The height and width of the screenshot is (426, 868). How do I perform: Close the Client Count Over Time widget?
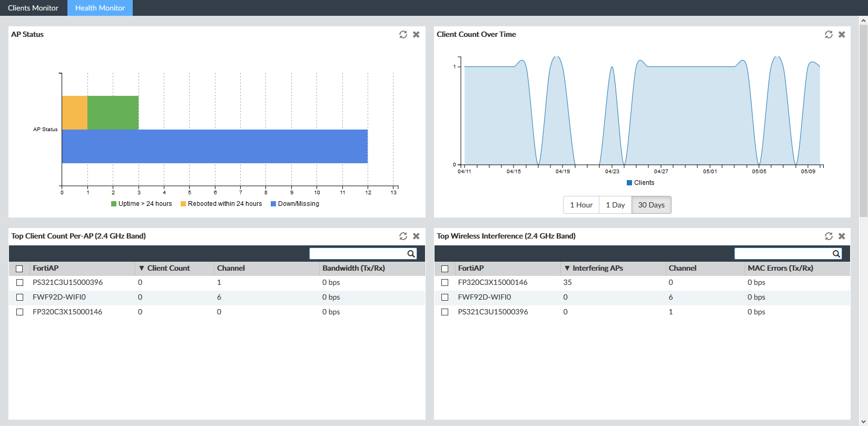842,34
